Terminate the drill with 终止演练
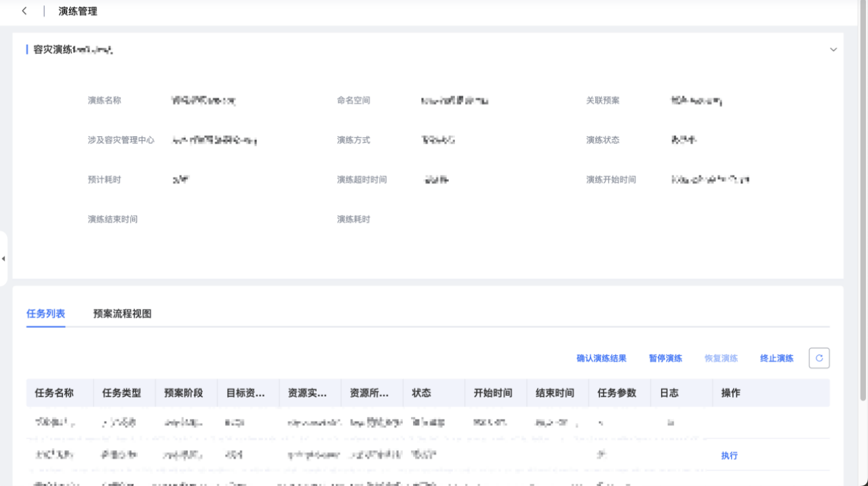 click(776, 359)
